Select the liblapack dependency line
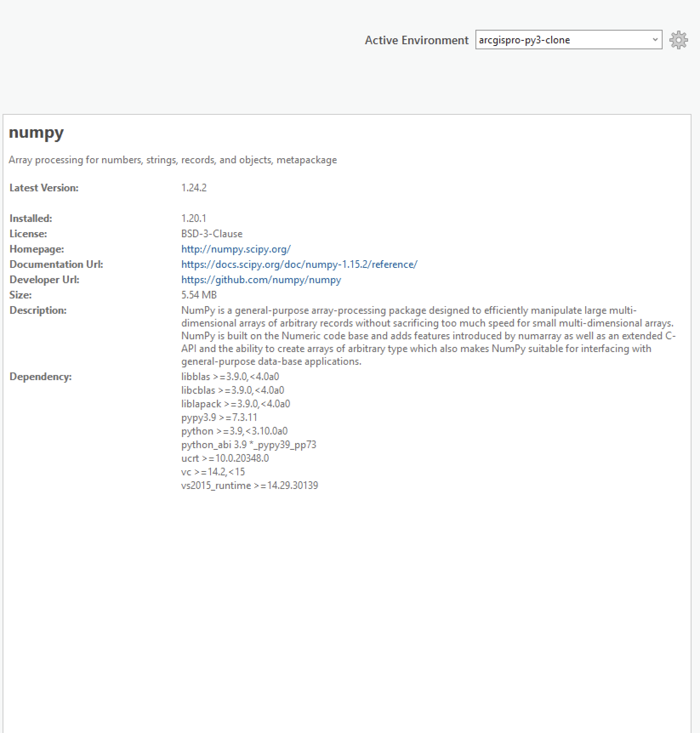Image resolution: width=700 pixels, height=733 pixels. (235, 404)
